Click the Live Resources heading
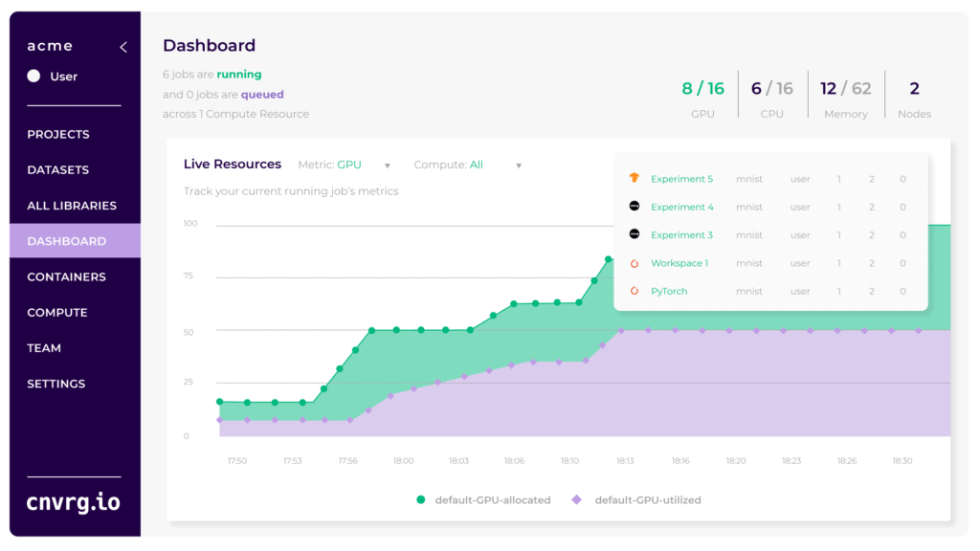The height and width of the screenshot is (551, 980). tap(232, 165)
